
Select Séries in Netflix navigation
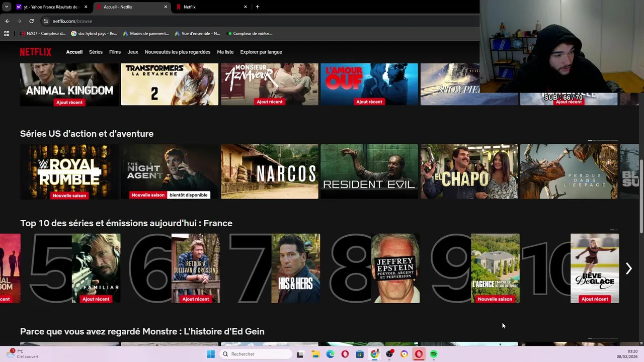[96, 52]
